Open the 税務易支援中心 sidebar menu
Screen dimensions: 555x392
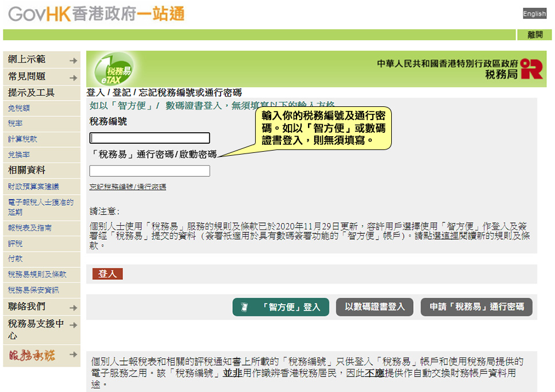(42, 330)
